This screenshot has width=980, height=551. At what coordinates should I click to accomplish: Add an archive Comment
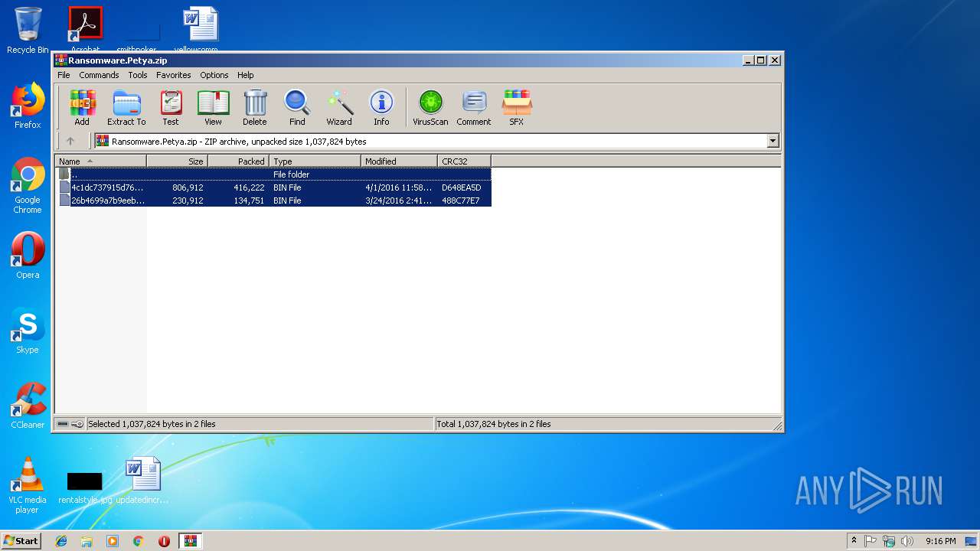pyautogui.click(x=474, y=108)
